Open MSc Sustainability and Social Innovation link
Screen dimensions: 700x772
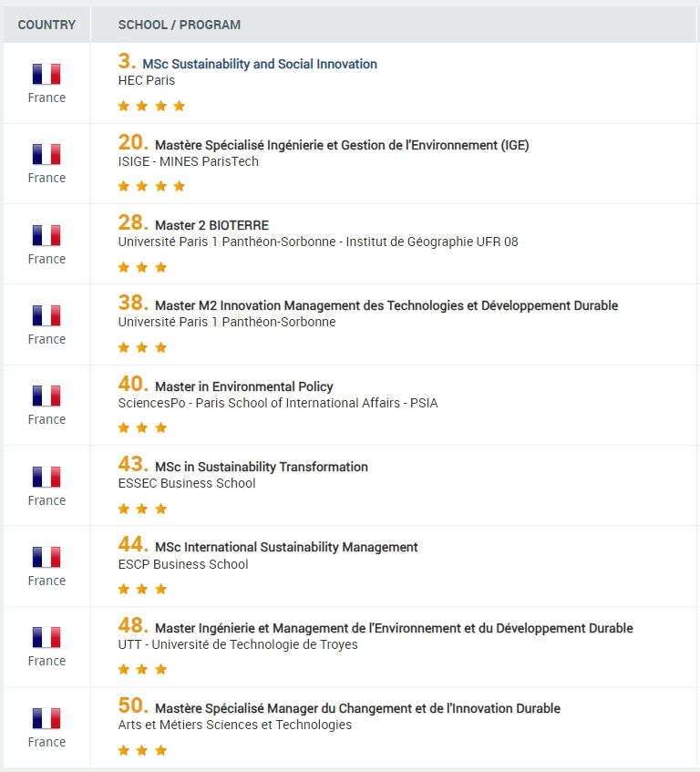tap(260, 64)
